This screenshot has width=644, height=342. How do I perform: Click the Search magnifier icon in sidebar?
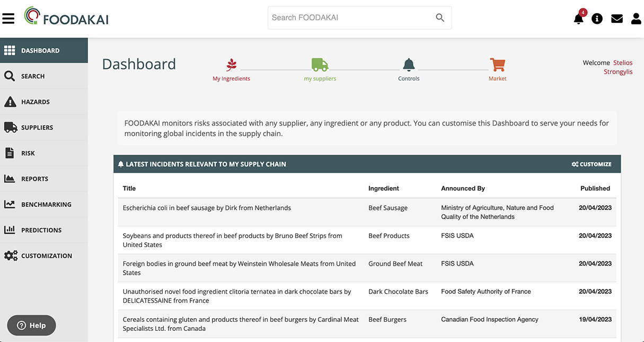(x=10, y=76)
